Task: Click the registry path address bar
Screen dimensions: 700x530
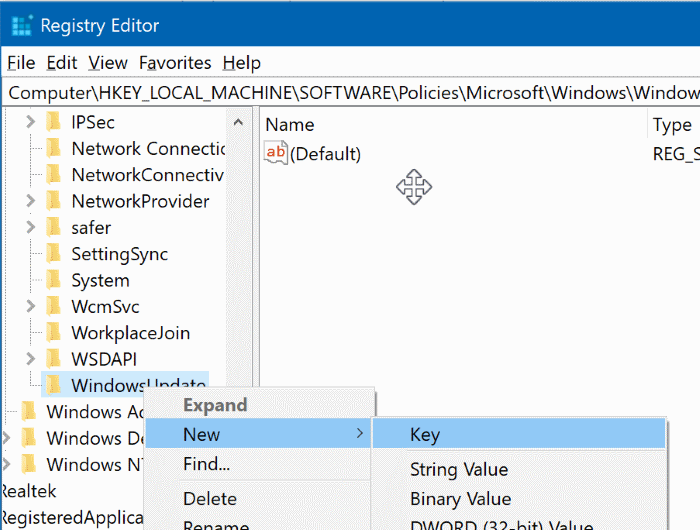Action: pos(353,93)
